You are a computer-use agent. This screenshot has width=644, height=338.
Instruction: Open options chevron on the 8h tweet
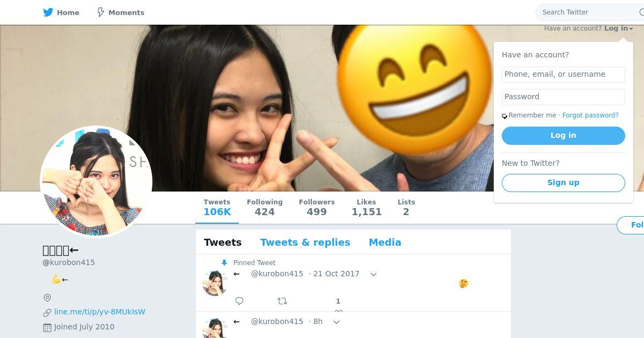coord(336,322)
